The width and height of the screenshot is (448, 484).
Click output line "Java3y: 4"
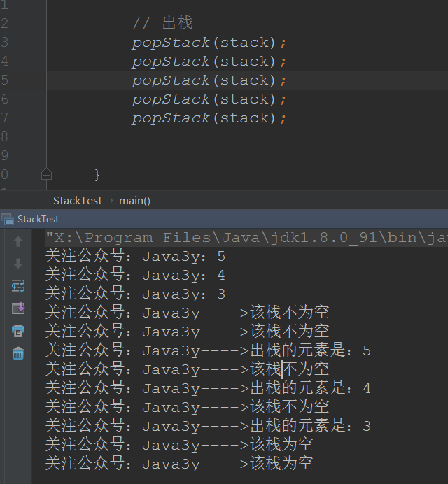tap(135, 275)
